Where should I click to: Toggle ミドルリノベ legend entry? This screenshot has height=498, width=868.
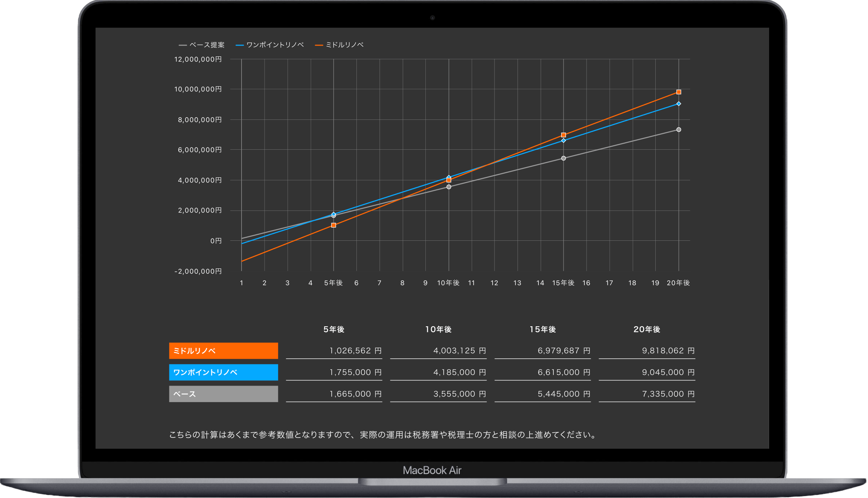[x=339, y=45]
